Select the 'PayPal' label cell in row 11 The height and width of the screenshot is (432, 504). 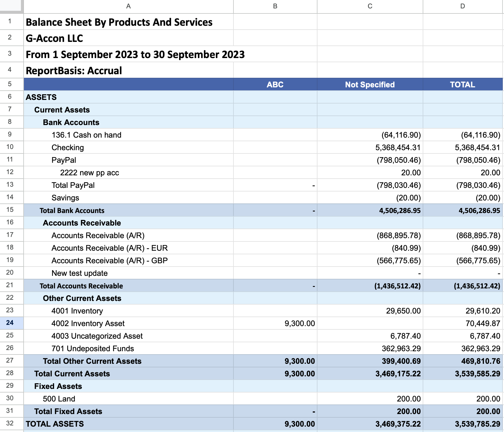129,160
